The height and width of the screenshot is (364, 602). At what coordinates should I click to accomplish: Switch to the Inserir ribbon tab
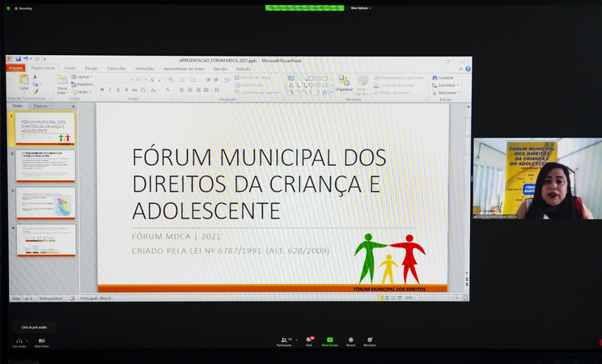point(70,68)
